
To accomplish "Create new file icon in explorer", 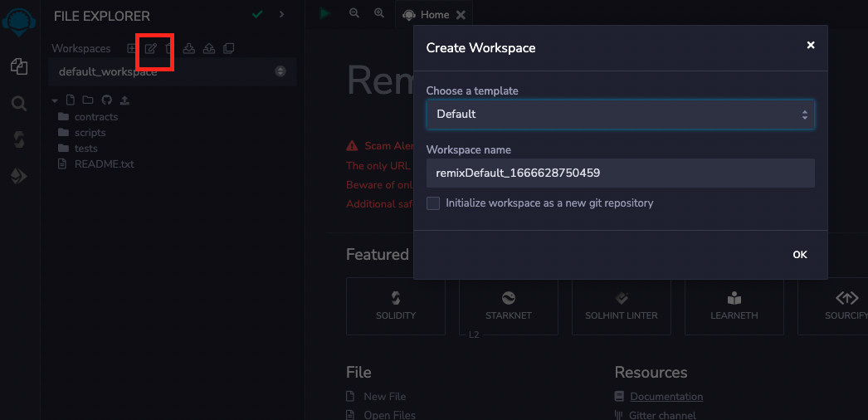I will tap(71, 100).
